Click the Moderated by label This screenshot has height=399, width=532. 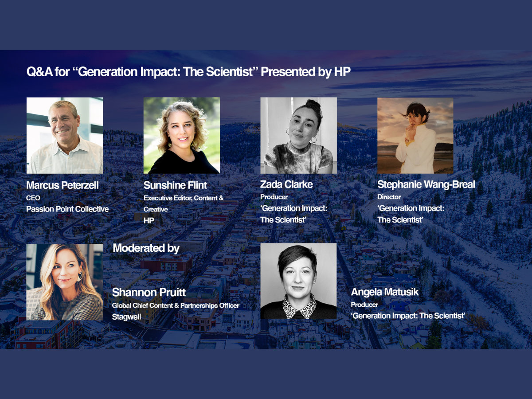tap(146, 248)
